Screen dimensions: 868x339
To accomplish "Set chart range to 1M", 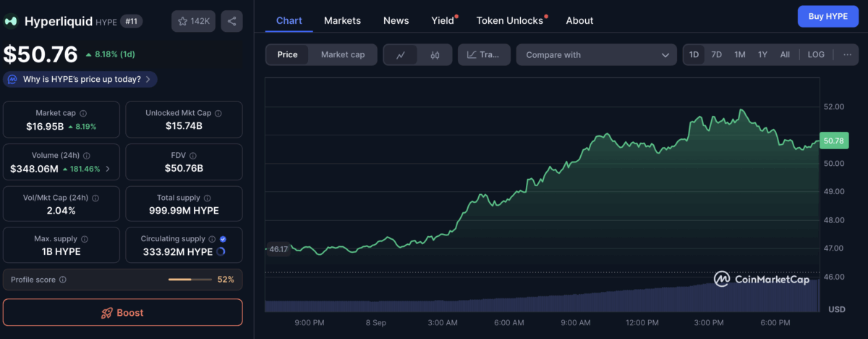I will (740, 54).
